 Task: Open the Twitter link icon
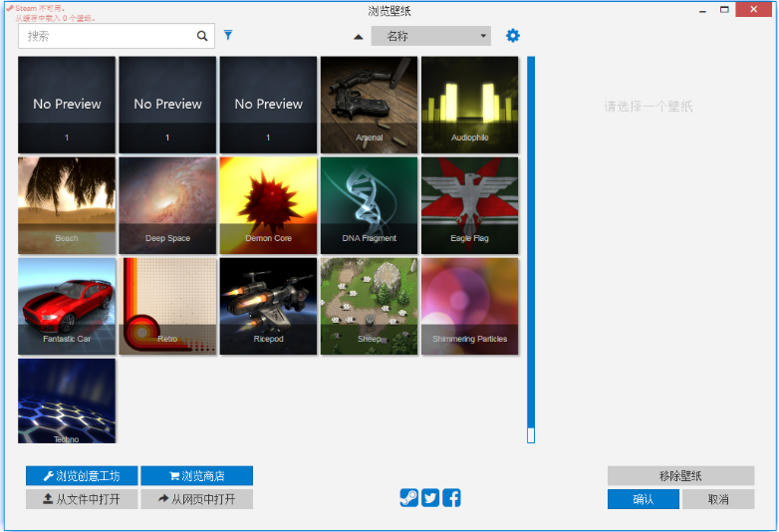pos(430,498)
